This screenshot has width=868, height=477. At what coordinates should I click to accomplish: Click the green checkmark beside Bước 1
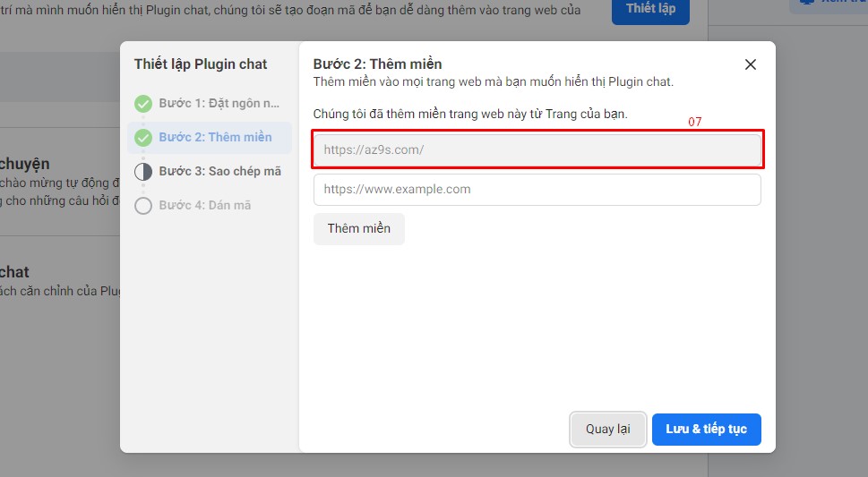143,104
